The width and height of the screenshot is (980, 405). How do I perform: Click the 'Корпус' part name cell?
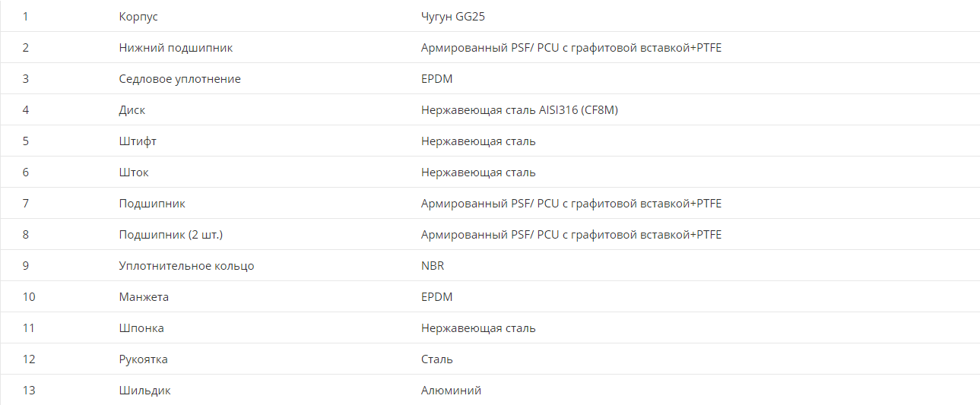(138, 16)
